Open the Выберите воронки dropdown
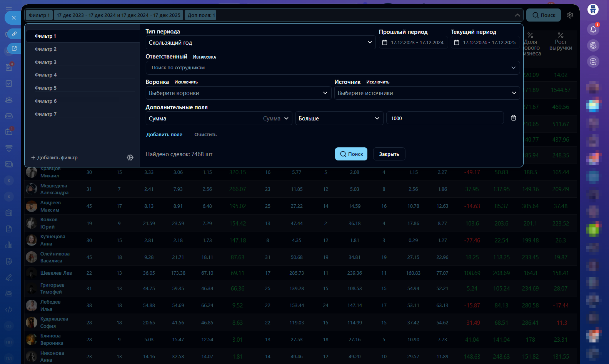 (x=238, y=93)
